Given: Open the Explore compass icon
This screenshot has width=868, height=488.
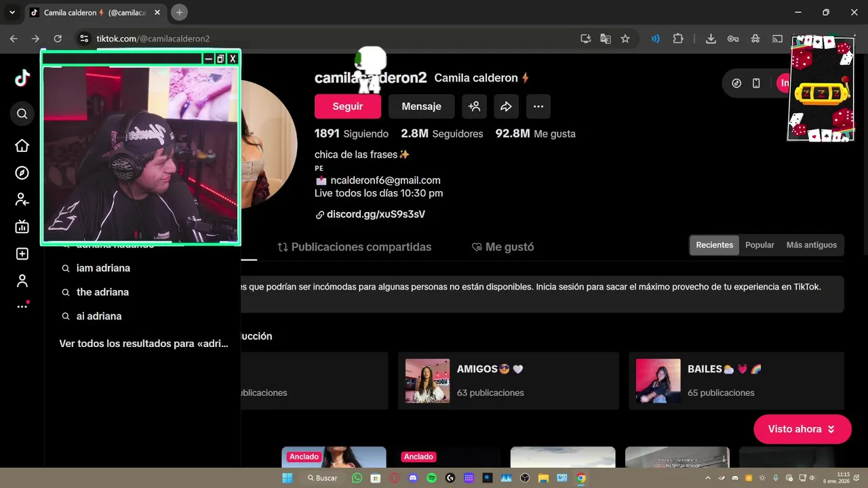Looking at the screenshot, I should (22, 173).
